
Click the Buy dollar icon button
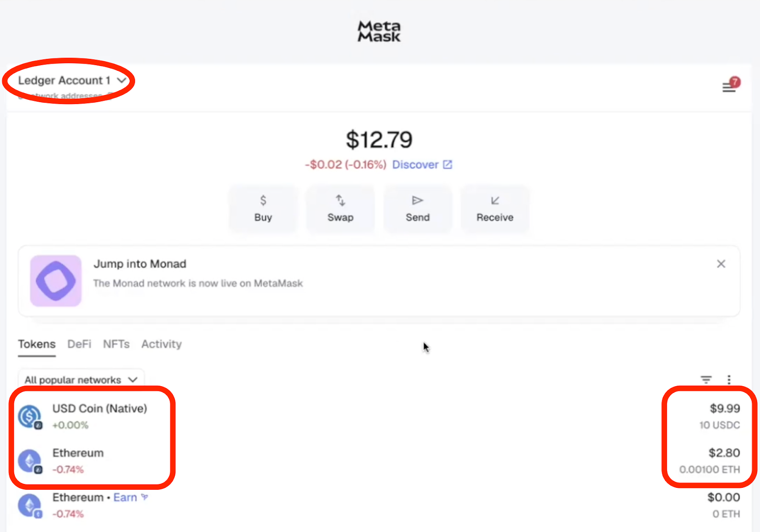click(263, 200)
